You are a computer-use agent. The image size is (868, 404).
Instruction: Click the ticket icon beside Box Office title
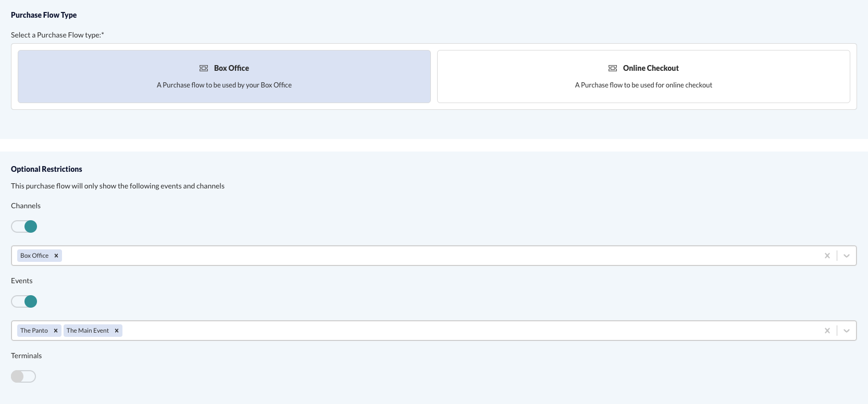pyautogui.click(x=204, y=68)
